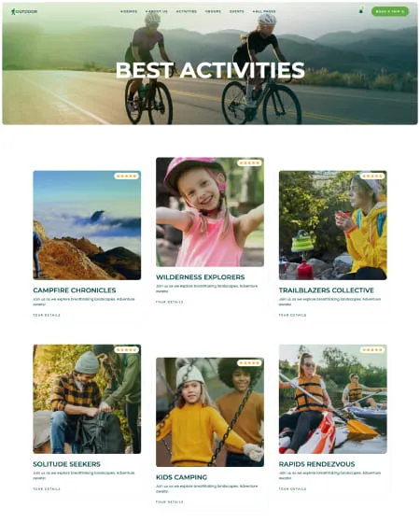420x523 pixels.
Task: Click the green Book a Trip button
Action: tap(390, 11)
